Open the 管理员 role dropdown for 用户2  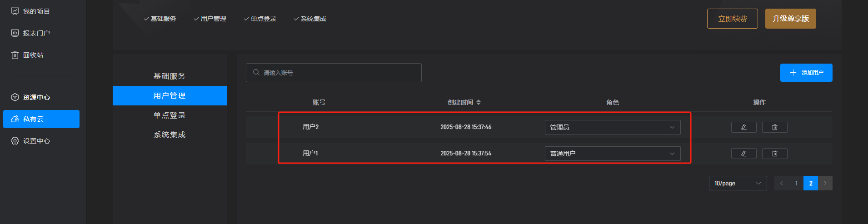(x=612, y=127)
